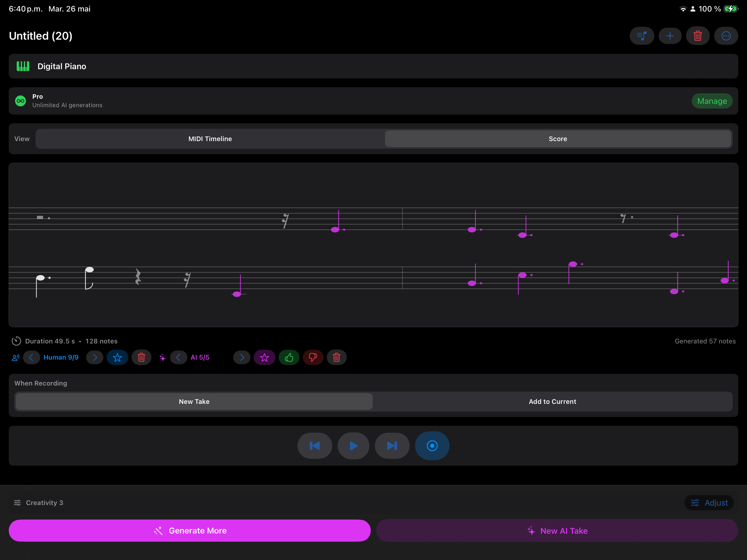Screen dimensions: 747x560
Task: Play the current take
Action: 354,446
